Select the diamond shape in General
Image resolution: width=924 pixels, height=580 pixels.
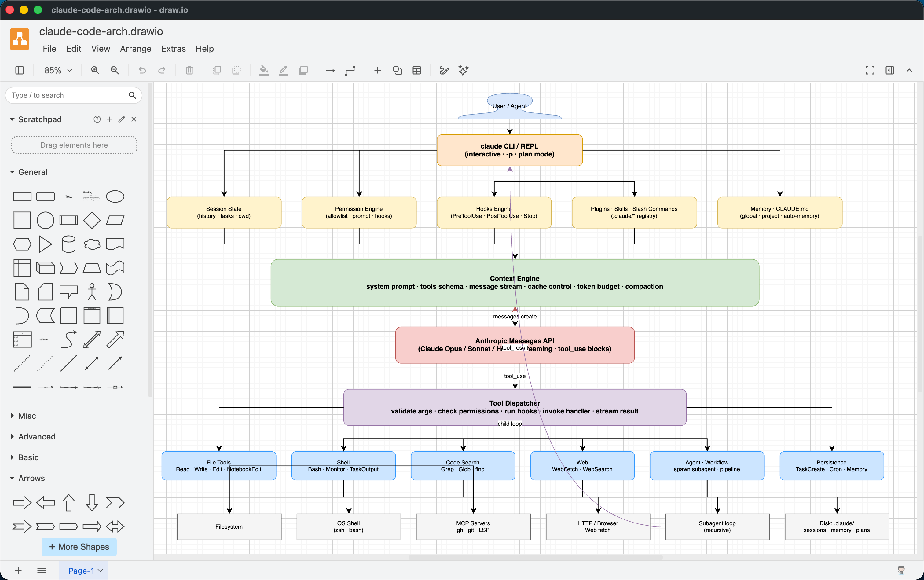coord(92,220)
